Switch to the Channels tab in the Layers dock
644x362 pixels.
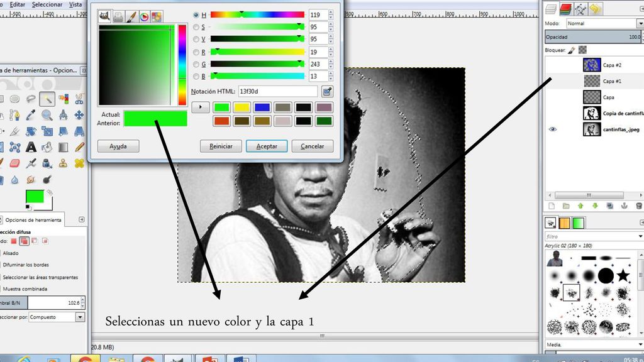point(565,9)
